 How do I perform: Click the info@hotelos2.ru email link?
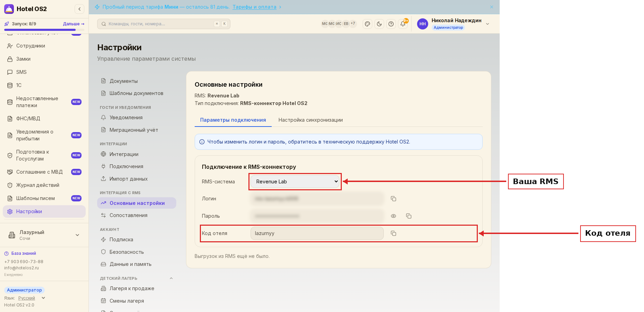coord(22,268)
